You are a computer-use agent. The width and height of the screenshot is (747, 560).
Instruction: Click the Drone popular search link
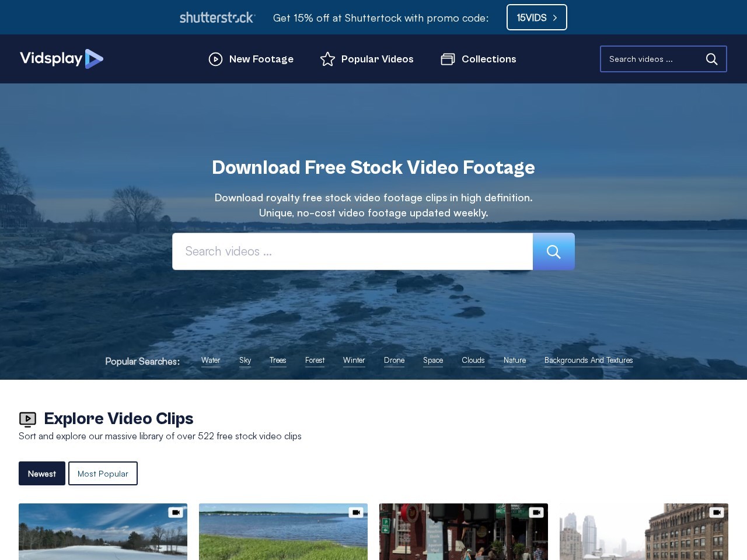(394, 360)
